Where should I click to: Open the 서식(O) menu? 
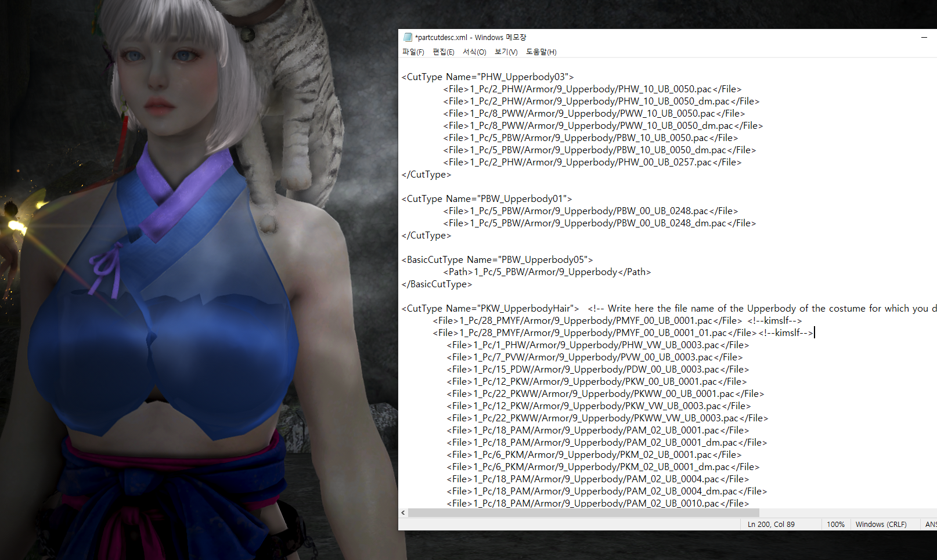[474, 52]
